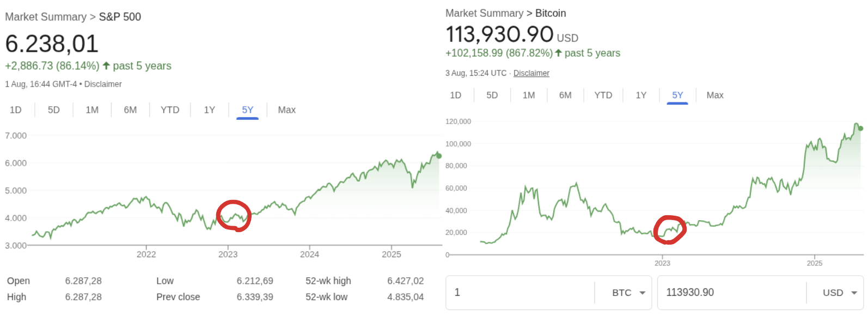Click the currently active 5Y tab on Bitcoin

point(677,95)
